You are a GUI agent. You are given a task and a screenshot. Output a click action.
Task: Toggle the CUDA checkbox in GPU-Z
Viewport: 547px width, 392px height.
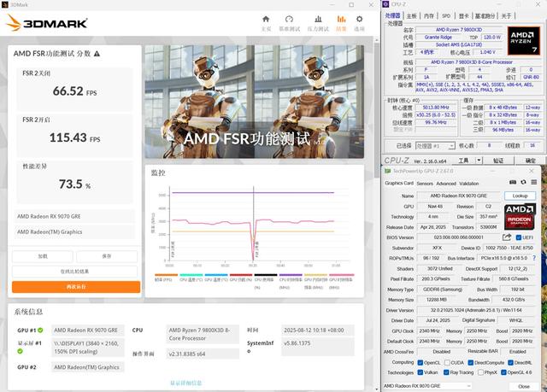click(x=447, y=363)
